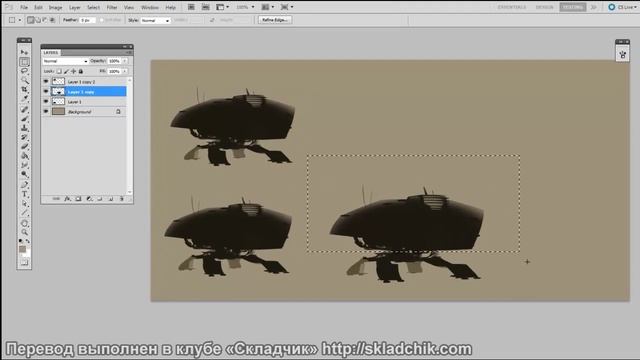Open the layer blend mode dropdown
The width and height of the screenshot is (640, 360).
[x=65, y=61]
